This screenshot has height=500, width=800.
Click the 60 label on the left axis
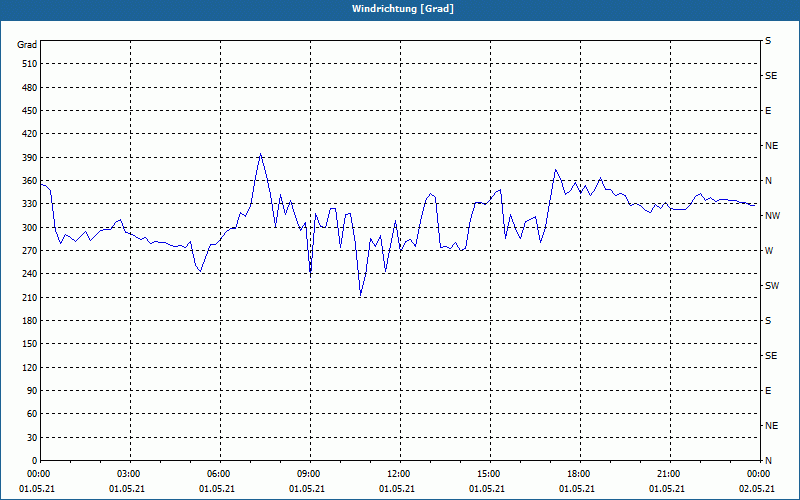[x=32, y=414]
